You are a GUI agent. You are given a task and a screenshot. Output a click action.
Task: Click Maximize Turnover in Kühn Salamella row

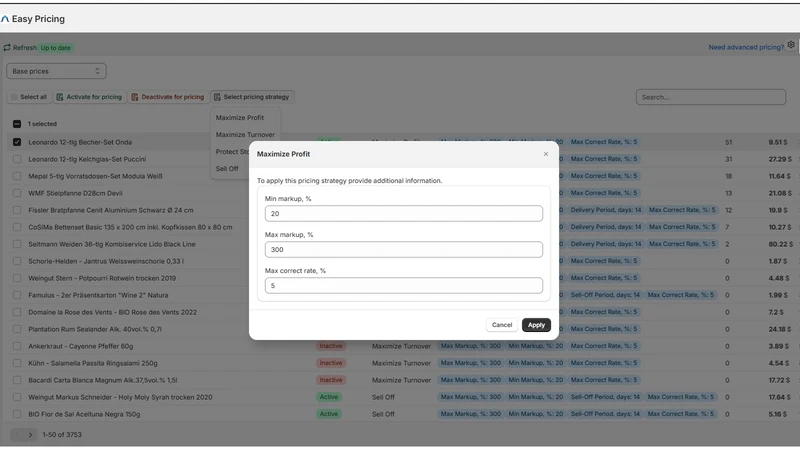pyautogui.click(x=402, y=363)
